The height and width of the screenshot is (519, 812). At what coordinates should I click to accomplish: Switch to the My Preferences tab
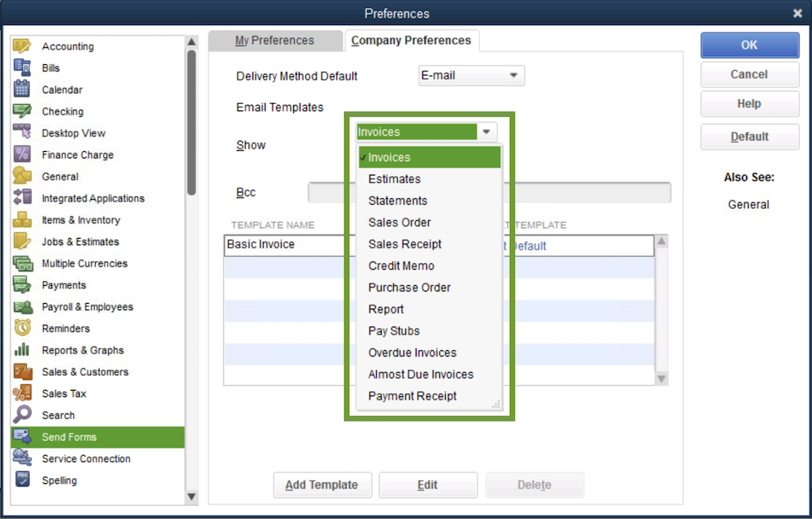click(x=275, y=40)
